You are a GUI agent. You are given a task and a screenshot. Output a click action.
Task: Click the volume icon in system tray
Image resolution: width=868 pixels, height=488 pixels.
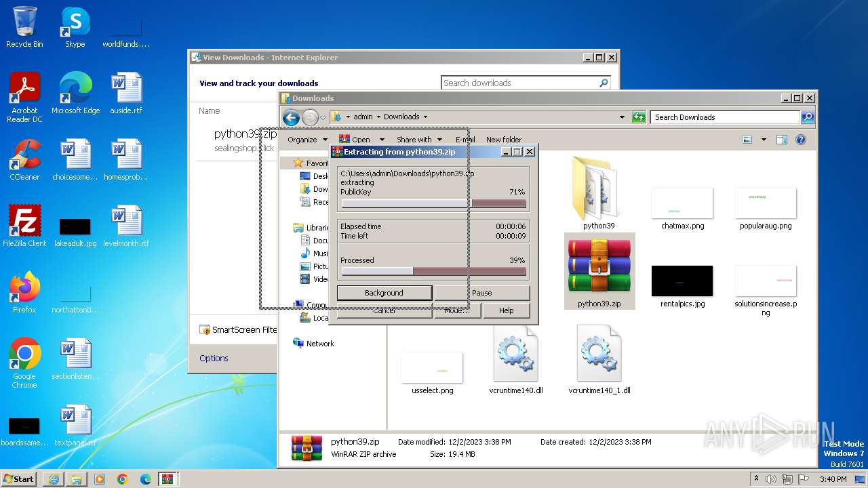coord(771,479)
